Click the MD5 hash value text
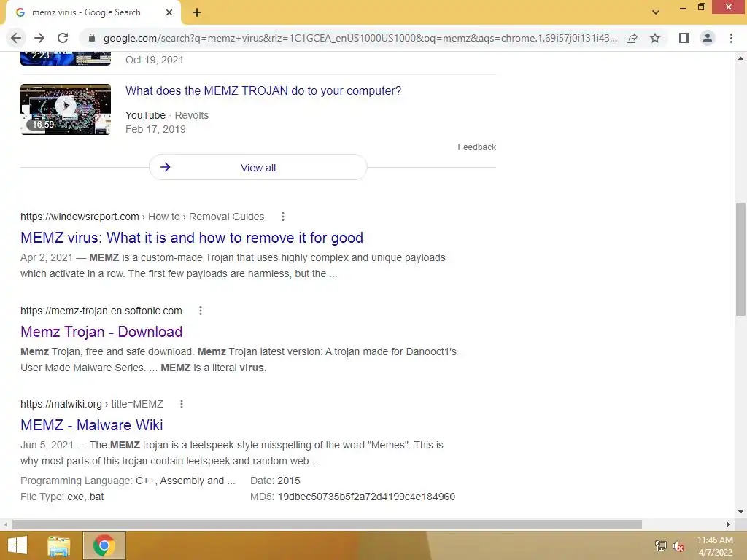This screenshot has width=747, height=560. [x=366, y=497]
